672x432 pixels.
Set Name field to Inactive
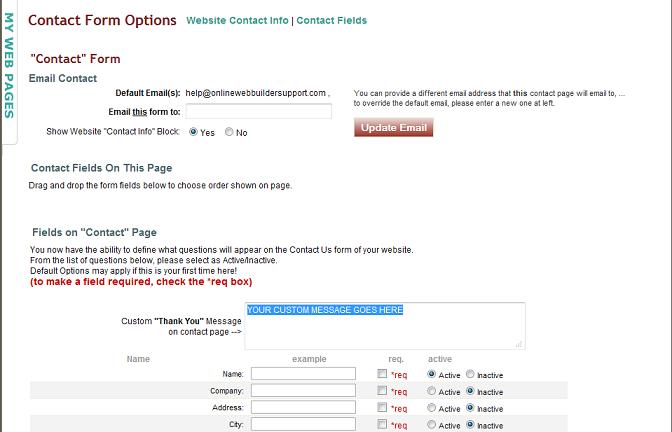click(x=470, y=374)
